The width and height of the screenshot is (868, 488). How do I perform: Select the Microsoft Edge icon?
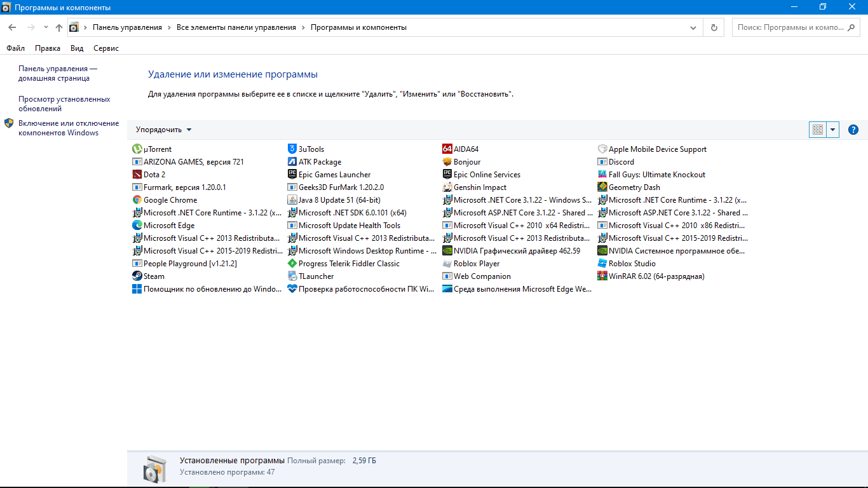(137, 226)
